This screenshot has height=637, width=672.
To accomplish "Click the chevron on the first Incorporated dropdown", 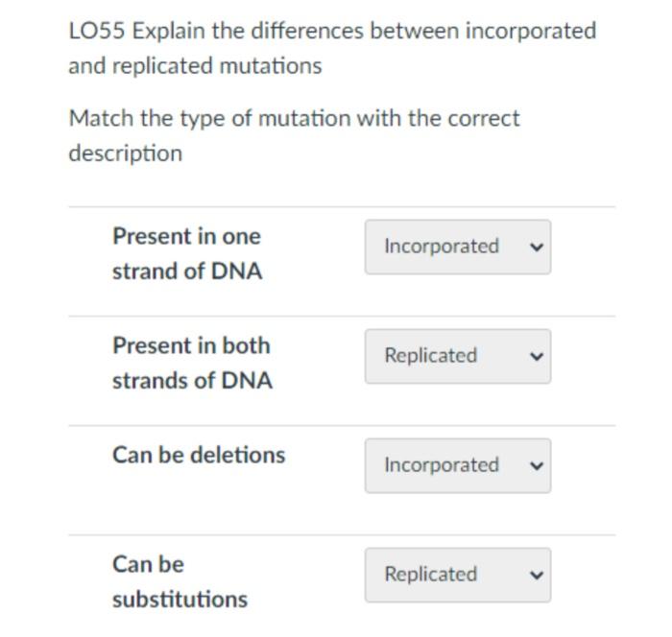I will click(537, 247).
